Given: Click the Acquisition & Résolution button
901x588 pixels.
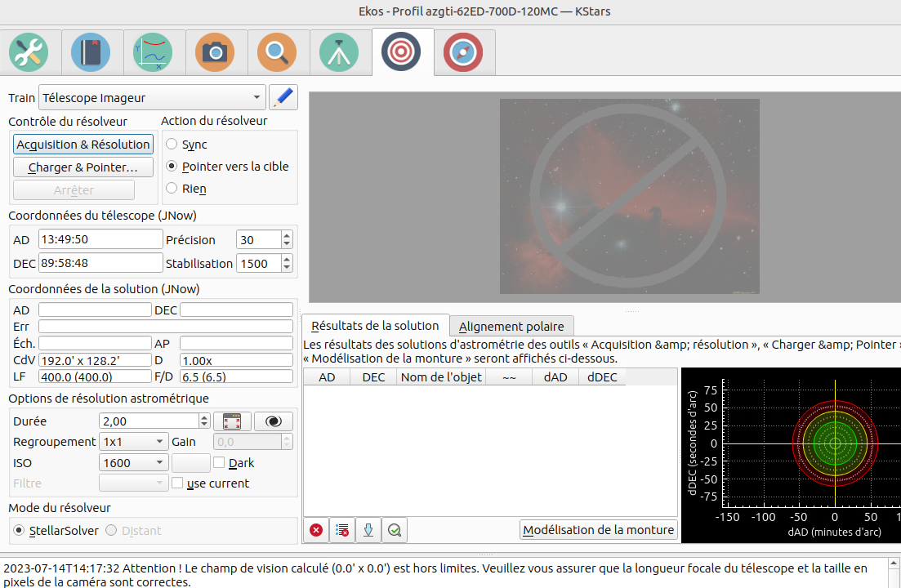Looking at the screenshot, I should 83,144.
